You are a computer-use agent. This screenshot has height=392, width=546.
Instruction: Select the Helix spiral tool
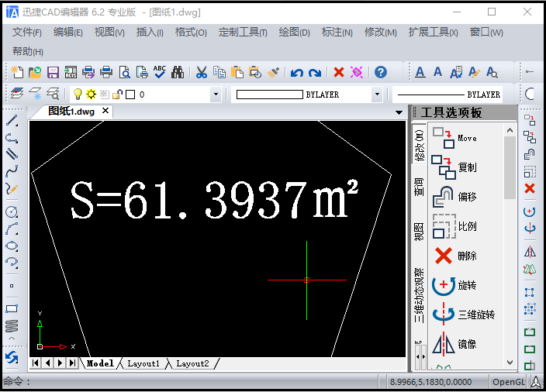(12, 325)
